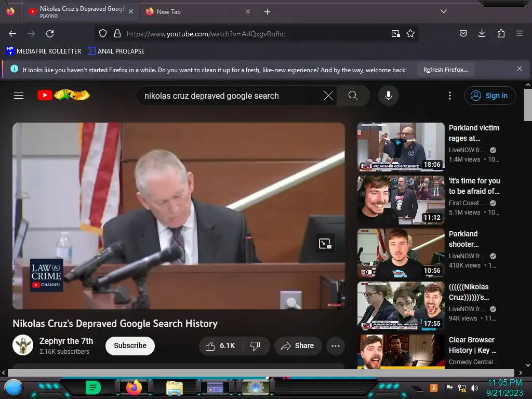
Task: Click the volume speaker tray icon
Action: point(474,388)
